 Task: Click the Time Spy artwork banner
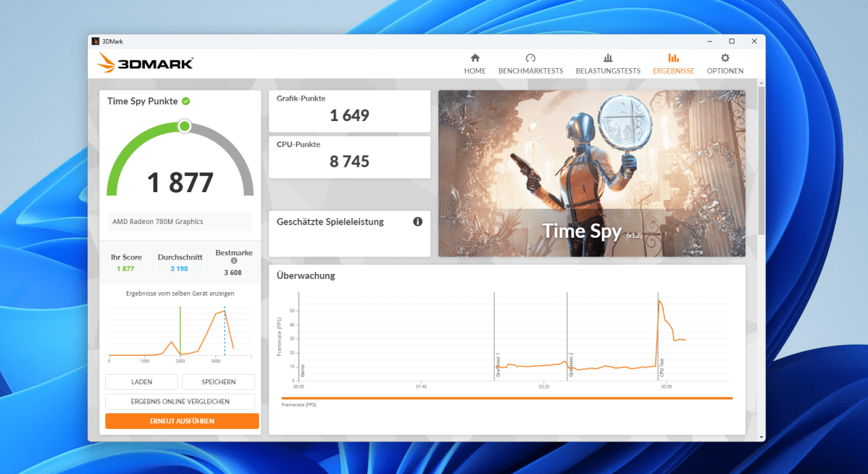pos(591,173)
